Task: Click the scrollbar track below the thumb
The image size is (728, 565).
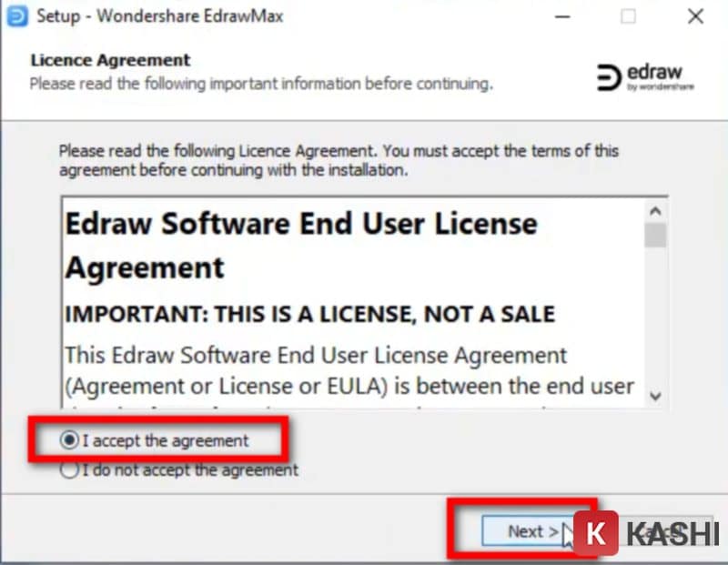Action: pyautogui.click(x=655, y=318)
